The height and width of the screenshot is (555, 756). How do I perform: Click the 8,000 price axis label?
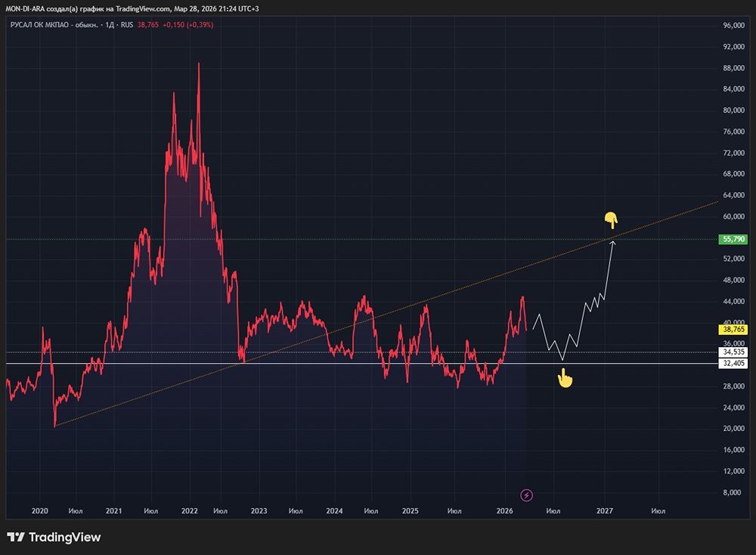(733, 492)
